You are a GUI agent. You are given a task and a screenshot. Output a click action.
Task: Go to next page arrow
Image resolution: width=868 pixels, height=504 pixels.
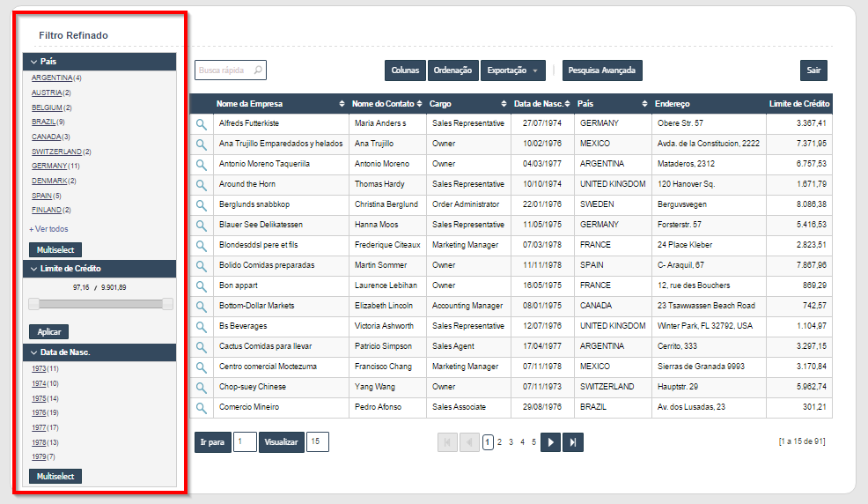tap(549, 442)
